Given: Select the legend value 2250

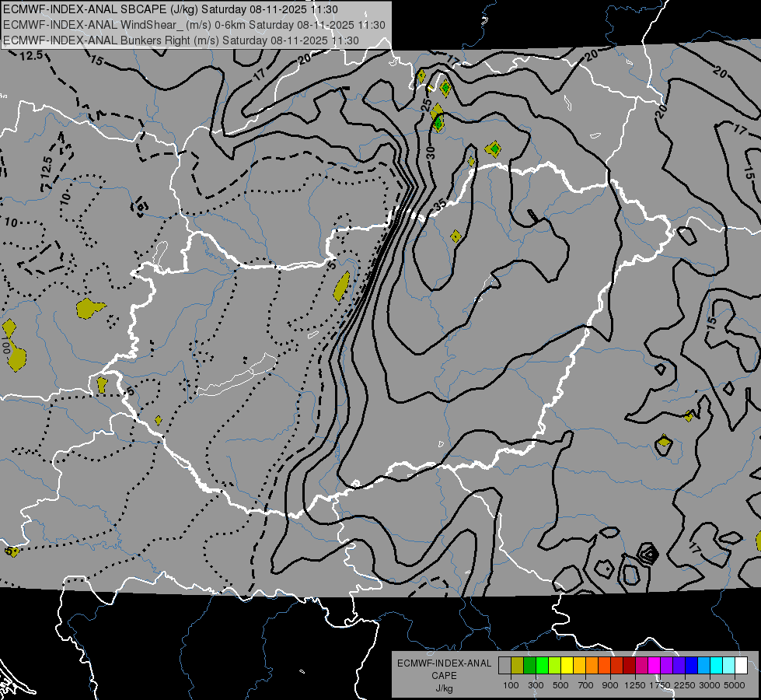Looking at the screenshot, I should pos(685,685).
